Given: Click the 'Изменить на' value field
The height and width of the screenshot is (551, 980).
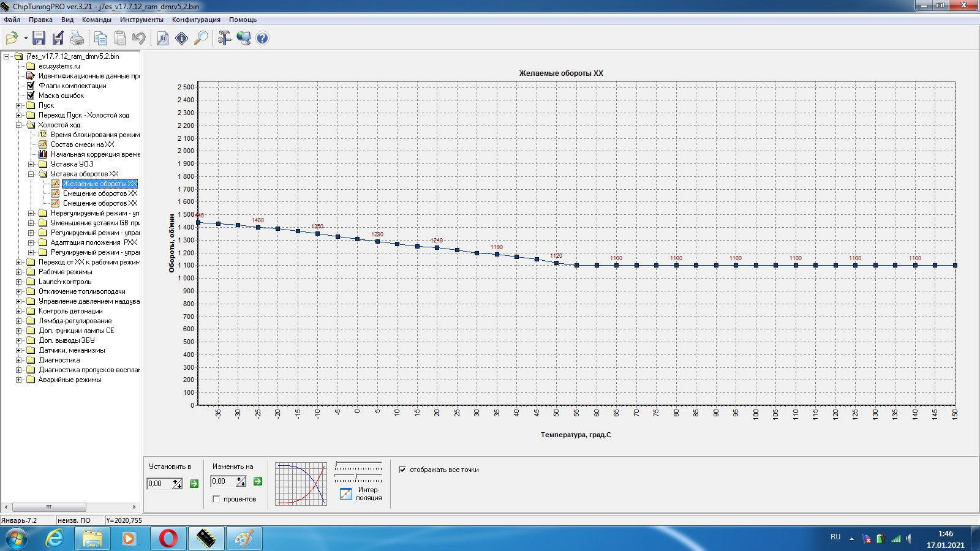Looking at the screenshot, I should (x=223, y=481).
